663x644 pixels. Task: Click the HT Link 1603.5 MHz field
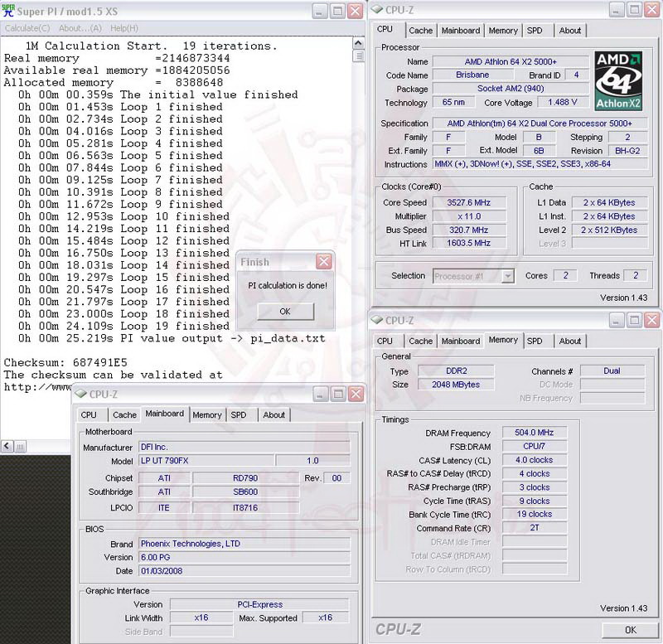click(x=469, y=243)
